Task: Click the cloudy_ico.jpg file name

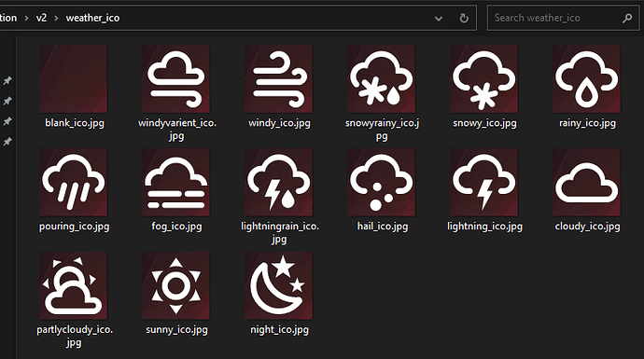Action: [x=587, y=227]
